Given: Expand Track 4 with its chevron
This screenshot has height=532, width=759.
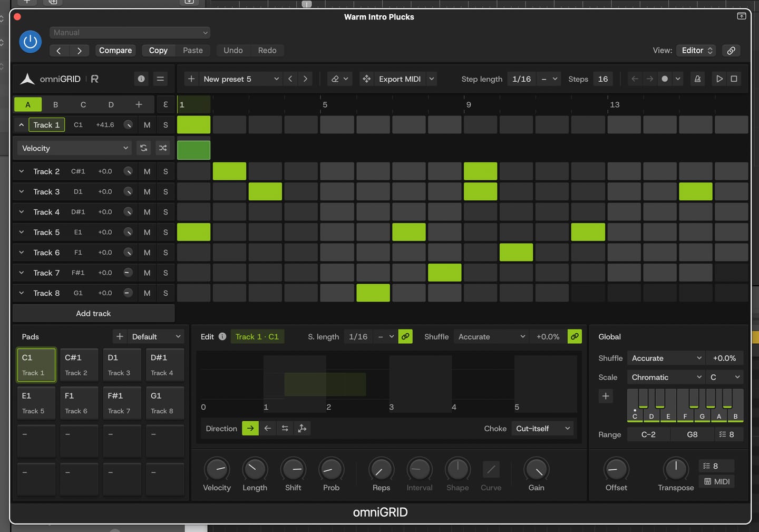Looking at the screenshot, I should [22, 212].
